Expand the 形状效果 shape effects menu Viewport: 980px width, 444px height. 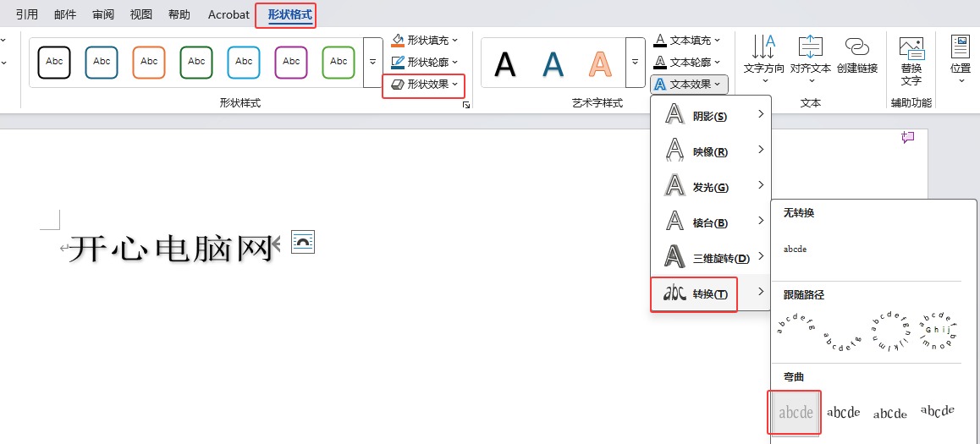click(x=424, y=85)
